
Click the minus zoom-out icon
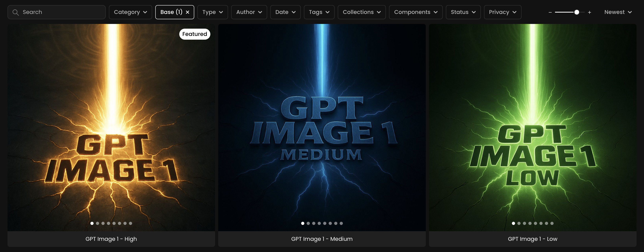pos(550,12)
